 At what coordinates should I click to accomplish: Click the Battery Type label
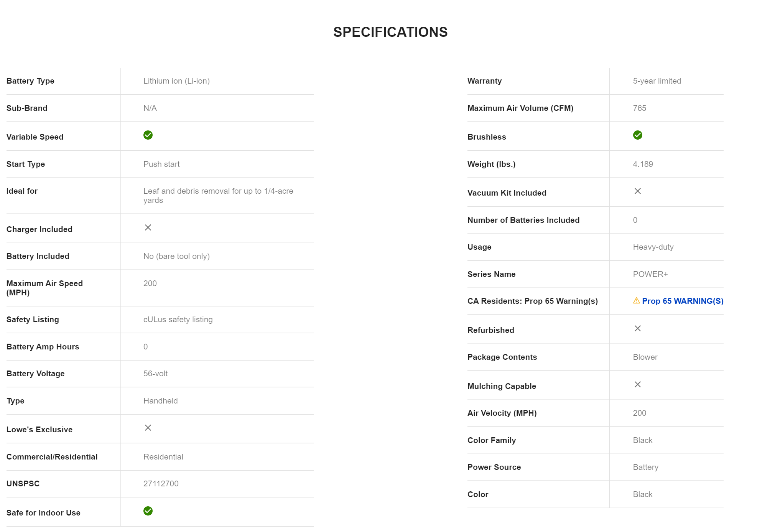pyautogui.click(x=30, y=81)
